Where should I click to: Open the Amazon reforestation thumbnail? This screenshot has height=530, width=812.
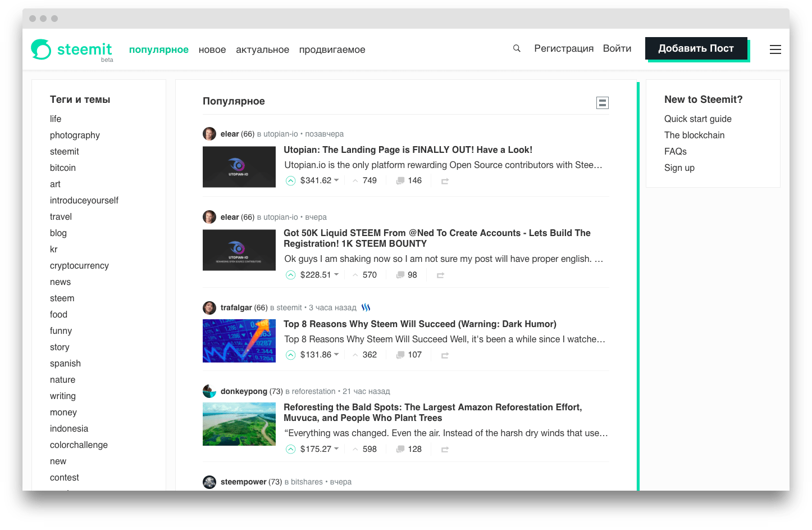tap(239, 424)
